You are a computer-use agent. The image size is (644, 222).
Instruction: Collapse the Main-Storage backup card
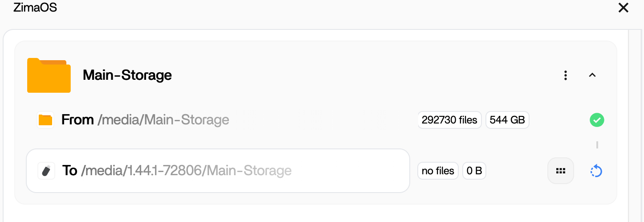[x=592, y=75]
